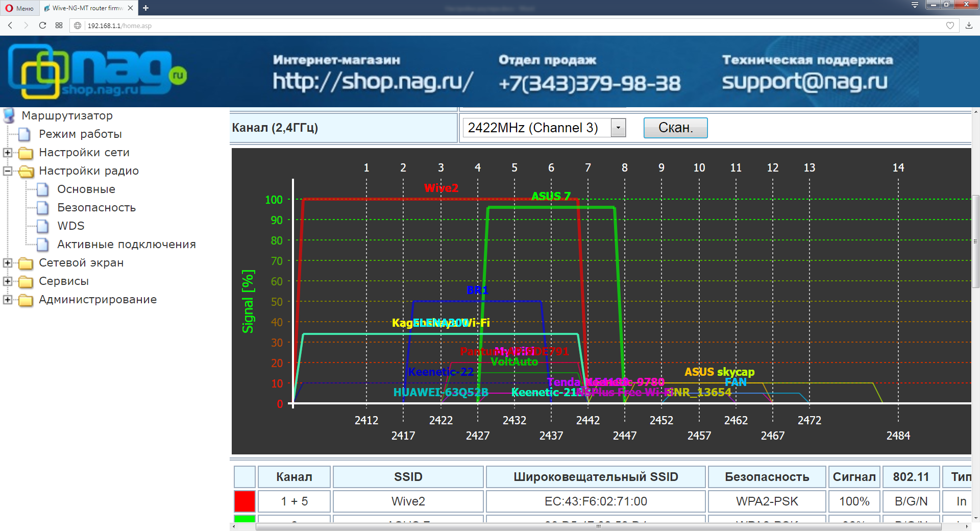Click the ASUS 7 label on the chart

click(x=551, y=196)
